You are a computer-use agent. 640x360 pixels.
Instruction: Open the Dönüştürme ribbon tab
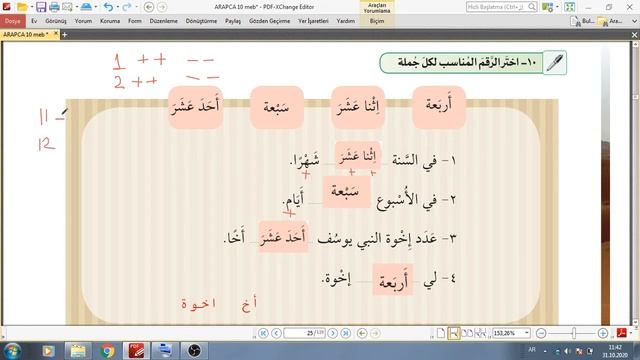202,21
